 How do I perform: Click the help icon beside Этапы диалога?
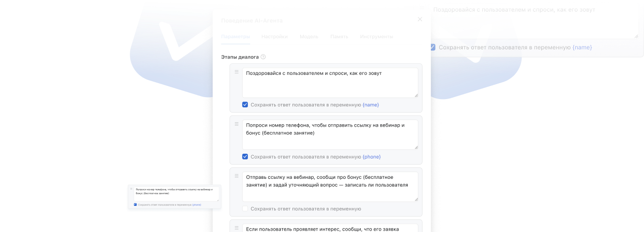coord(263,57)
